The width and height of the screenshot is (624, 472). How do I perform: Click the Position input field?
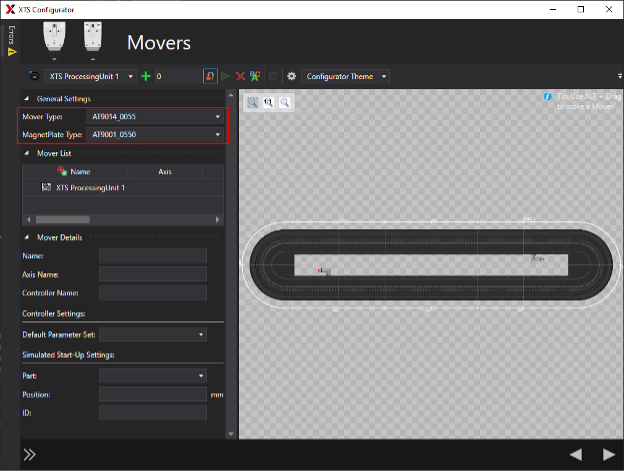point(153,394)
